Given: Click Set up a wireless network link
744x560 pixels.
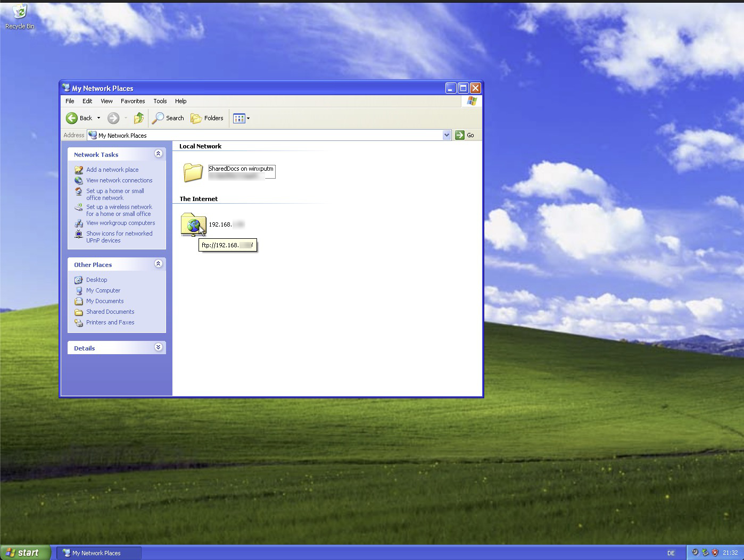Looking at the screenshot, I should point(119,210).
